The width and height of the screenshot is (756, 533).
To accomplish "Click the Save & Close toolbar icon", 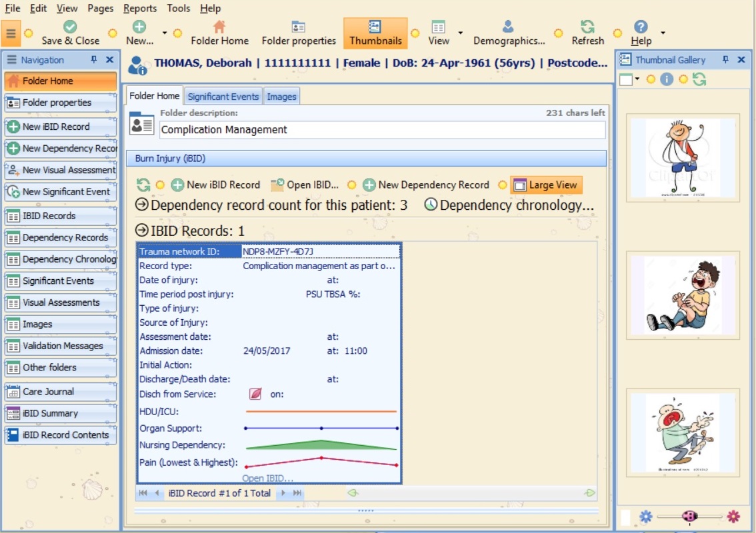I will (x=70, y=27).
